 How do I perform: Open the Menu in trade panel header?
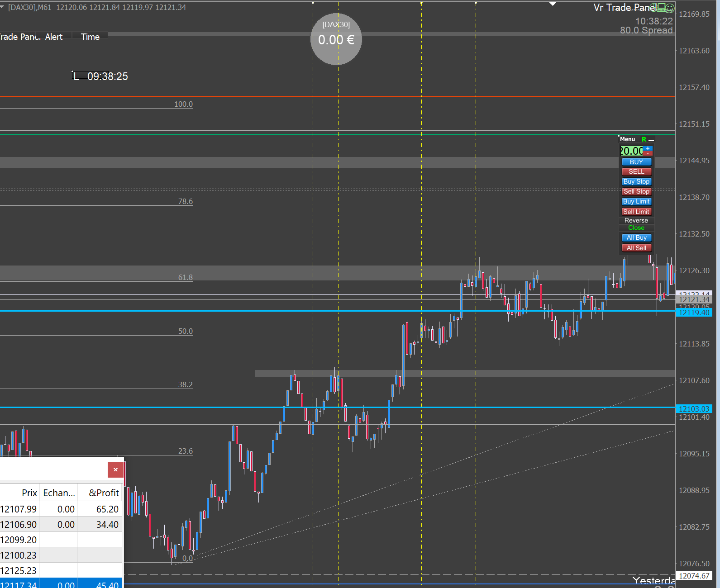tap(628, 139)
